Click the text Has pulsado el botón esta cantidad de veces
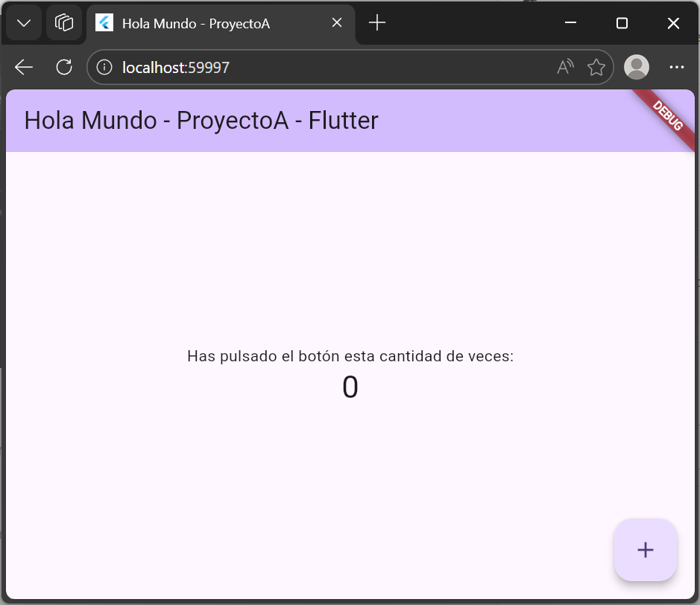Image resolution: width=700 pixels, height=605 pixels. click(x=350, y=356)
